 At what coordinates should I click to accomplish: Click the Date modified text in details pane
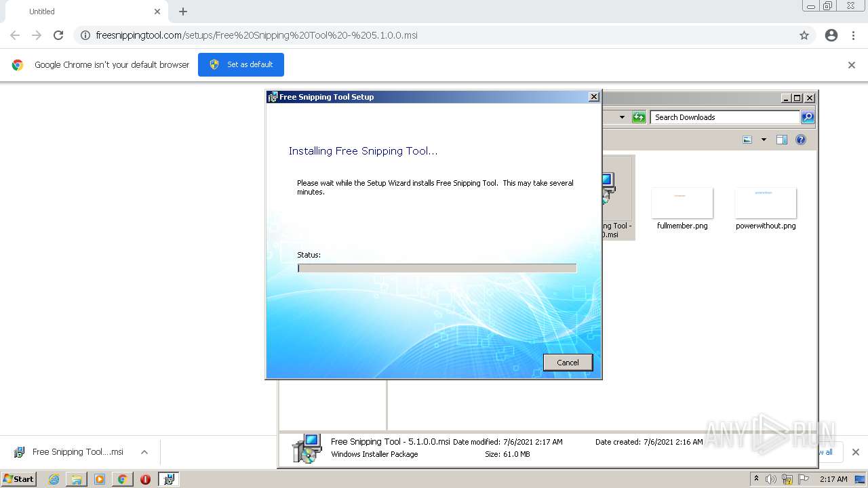click(x=508, y=442)
